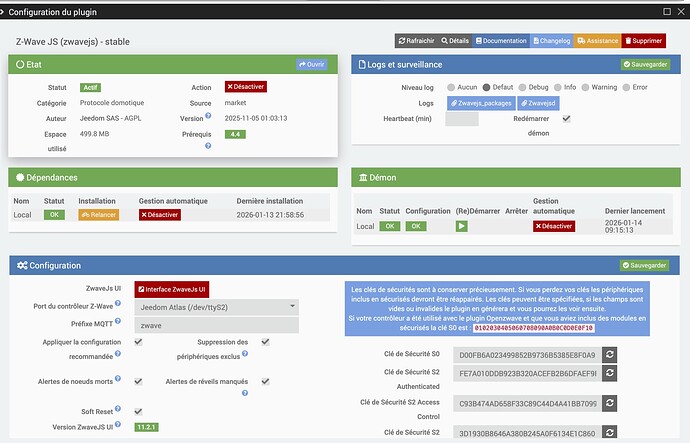Click the 4.4 Prérequis badge

(235, 134)
